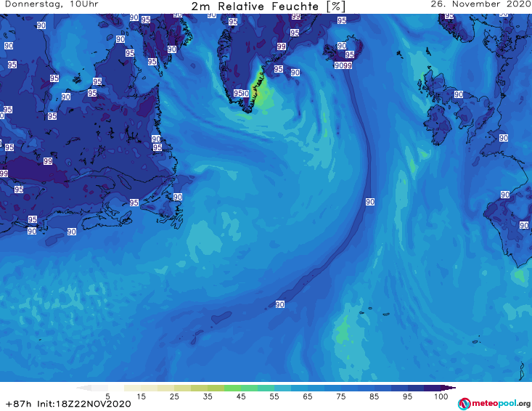
Task: Click the meteopool.org logo
Action: coord(494,404)
